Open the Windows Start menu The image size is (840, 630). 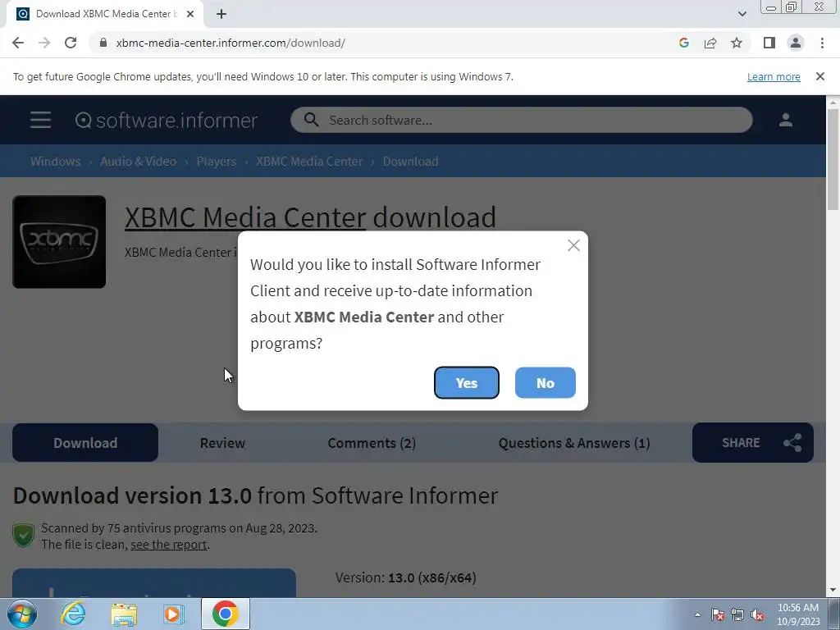pos(22,614)
